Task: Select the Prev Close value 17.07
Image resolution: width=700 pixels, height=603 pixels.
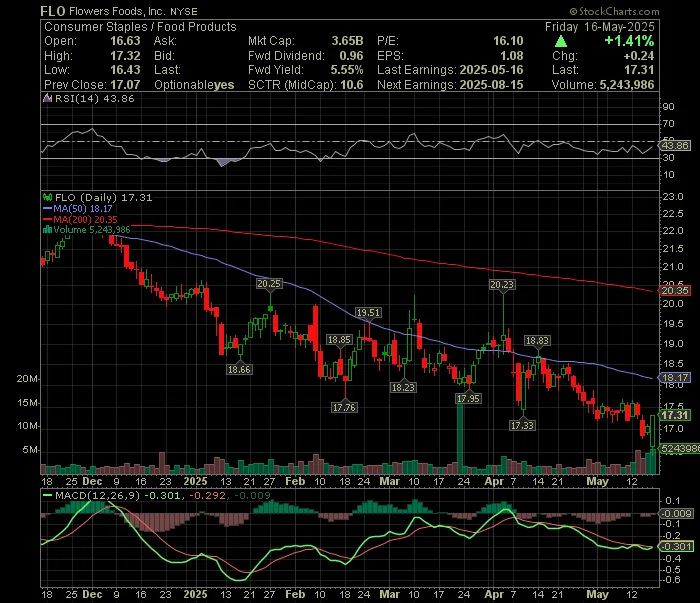Action: pyautogui.click(x=125, y=85)
